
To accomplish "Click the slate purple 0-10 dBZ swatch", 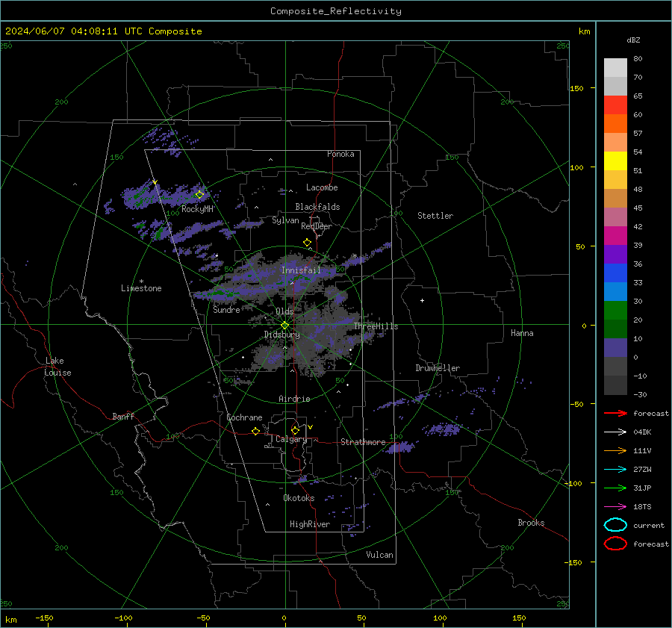I will (615, 348).
